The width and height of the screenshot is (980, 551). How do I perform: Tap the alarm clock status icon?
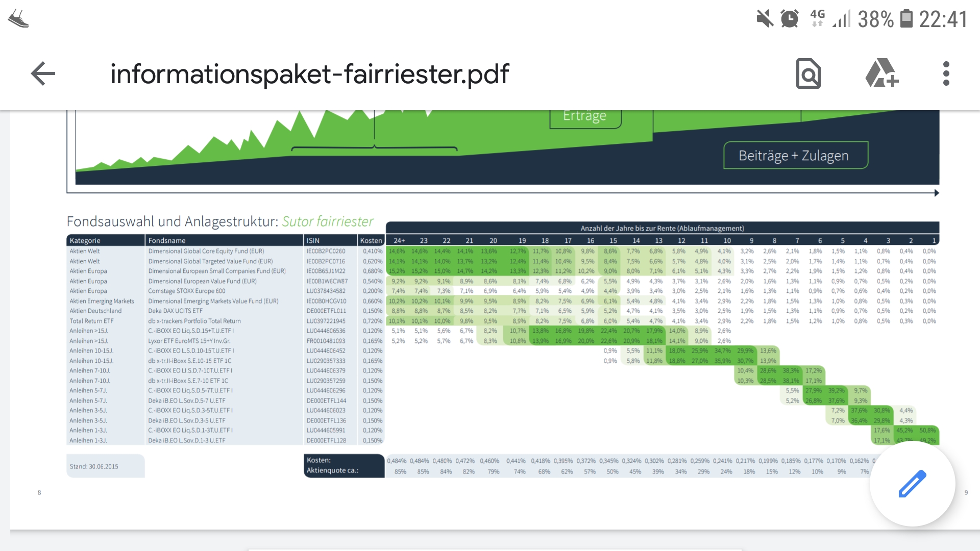[790, 19]
